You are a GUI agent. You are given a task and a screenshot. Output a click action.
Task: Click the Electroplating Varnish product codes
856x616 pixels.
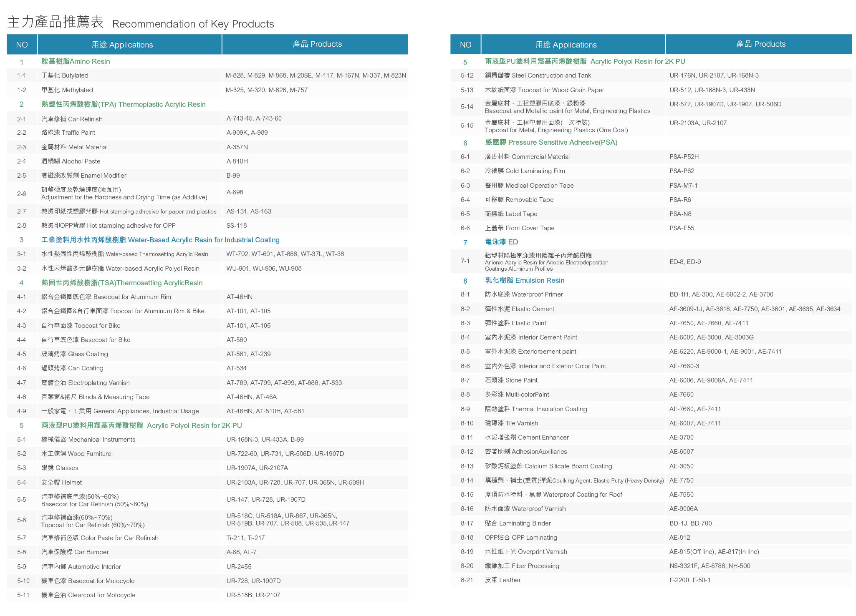(284, 383)
